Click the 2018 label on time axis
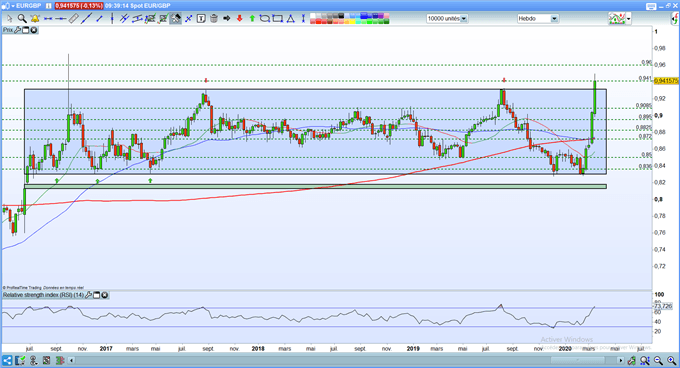Viewport: 680px width, 368px height. pyautogui.click(x=258, y=348)
